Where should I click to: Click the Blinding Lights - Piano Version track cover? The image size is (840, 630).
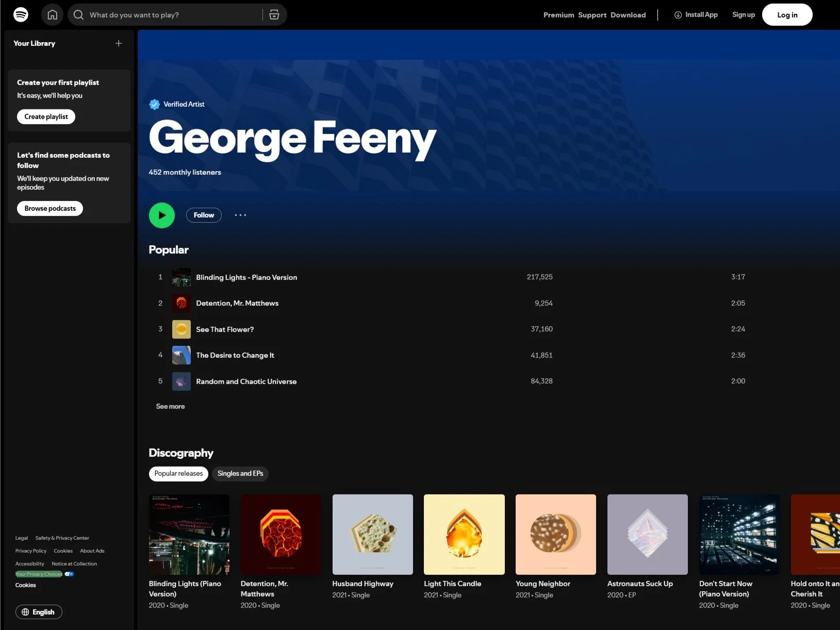coord(182,277)
